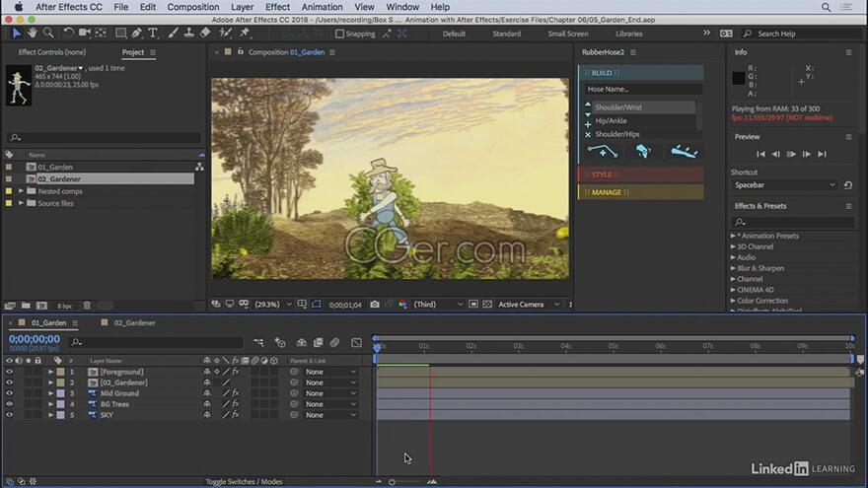Select the Type text tool
The width and height of the screenshot is (868, 488).
tap(153, 34)
